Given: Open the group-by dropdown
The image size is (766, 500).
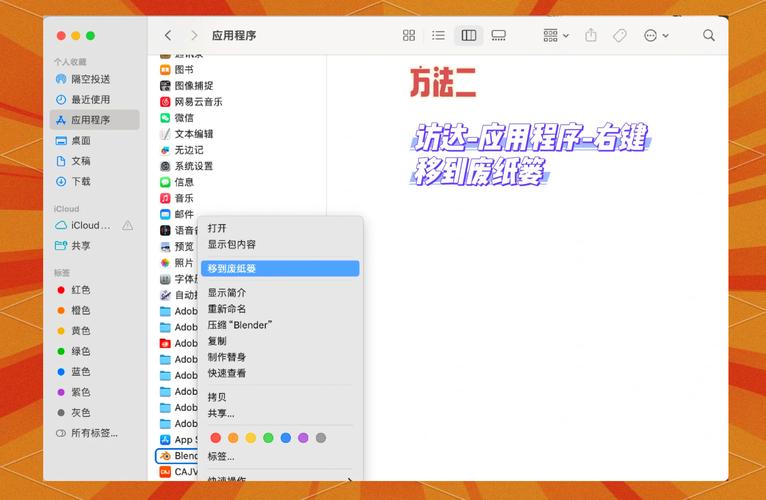Looking at the screenshot, I should coord(556,35).
